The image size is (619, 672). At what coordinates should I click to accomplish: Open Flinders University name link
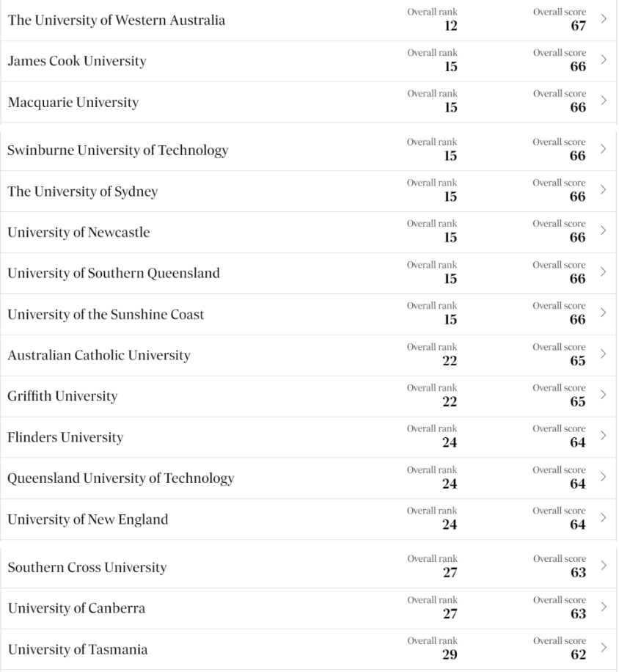click(x=65, y=437)
